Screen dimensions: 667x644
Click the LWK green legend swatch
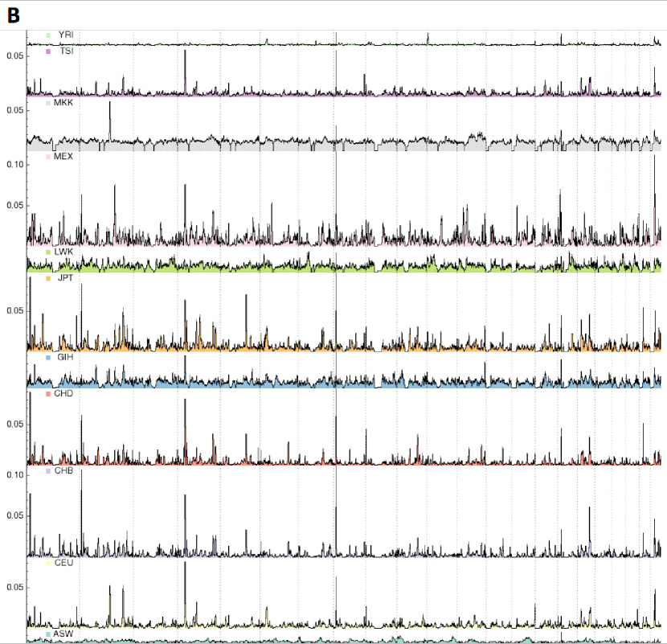coord(48,252)
